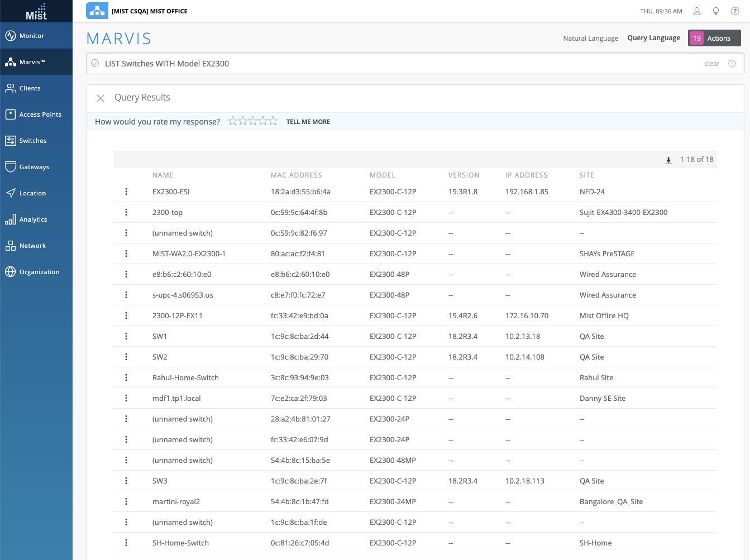Screen dimensions: 750x560
Task: Open Monitor in the sidebar
Action: point(31,36)
